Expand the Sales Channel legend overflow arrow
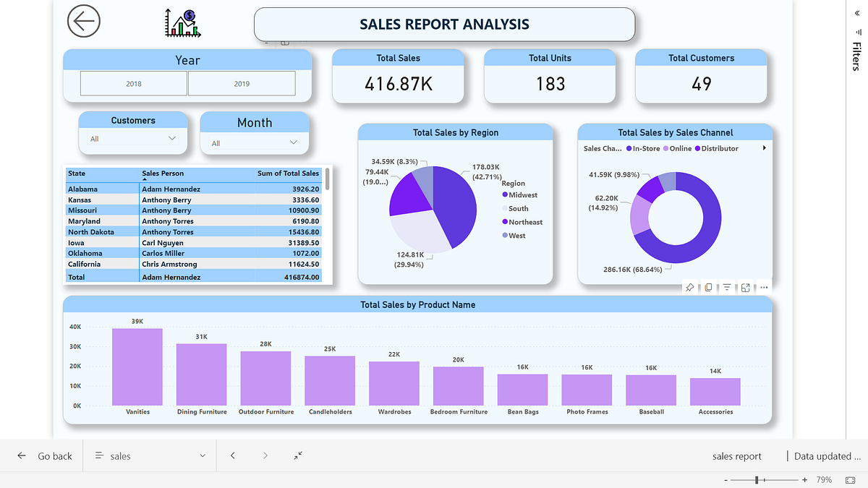This screenshot has width=868, height=488. tap(764, 148)
